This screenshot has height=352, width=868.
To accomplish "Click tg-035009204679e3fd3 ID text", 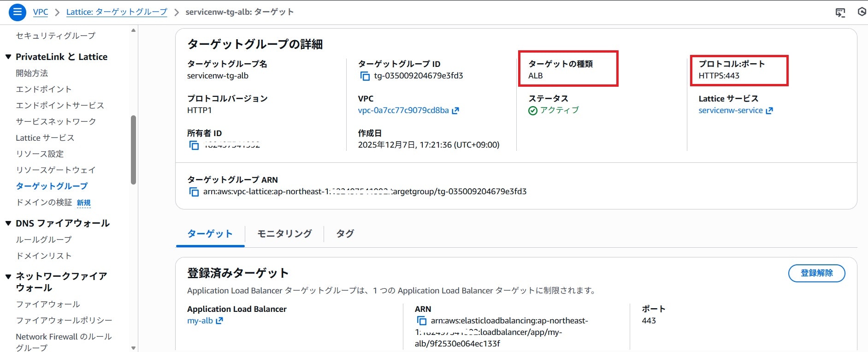I will [x=419, y=76].
